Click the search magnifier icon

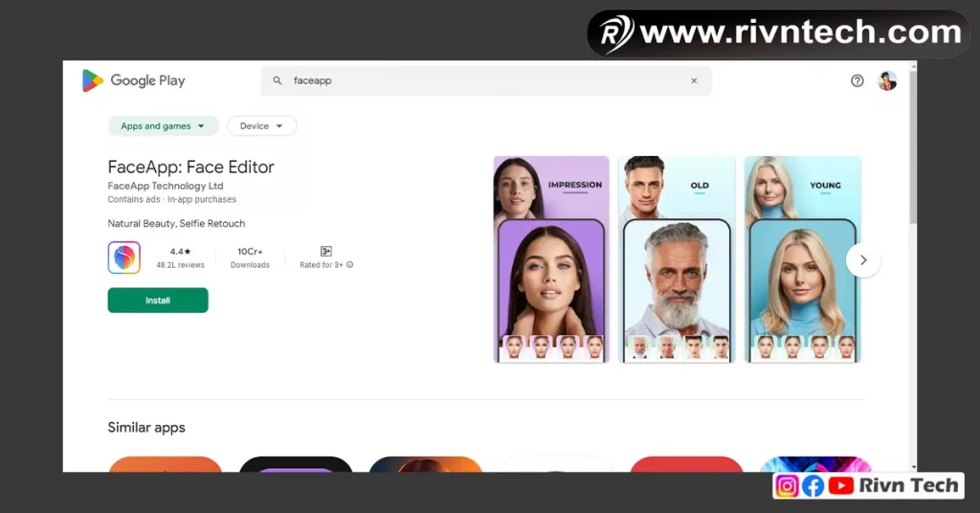pos(278,80)
